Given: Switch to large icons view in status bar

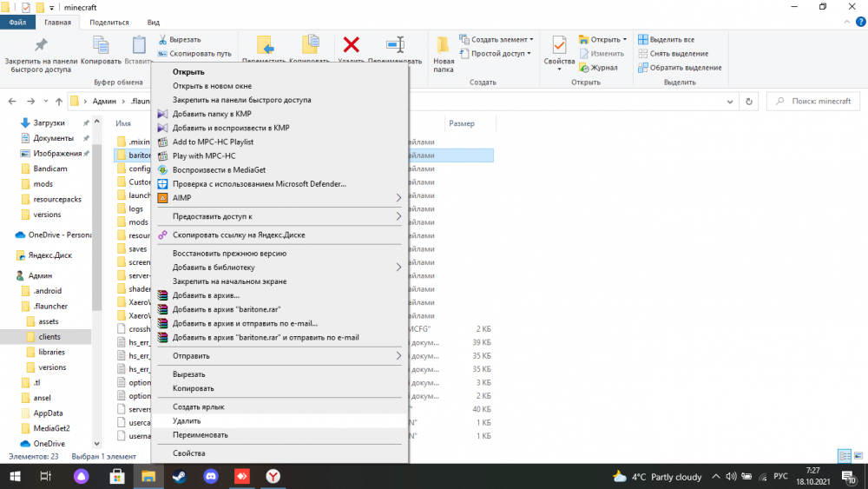Looking at the screenshot, I should point(858,456).
